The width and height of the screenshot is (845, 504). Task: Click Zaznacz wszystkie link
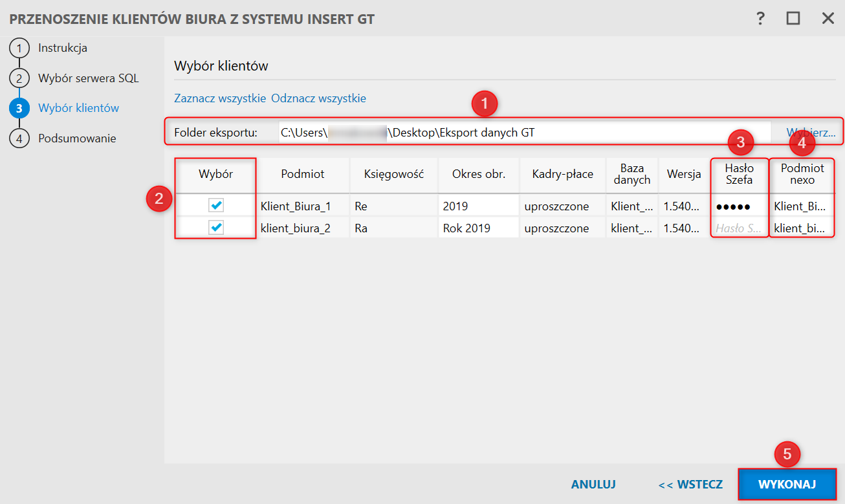(x=220, y=98)
